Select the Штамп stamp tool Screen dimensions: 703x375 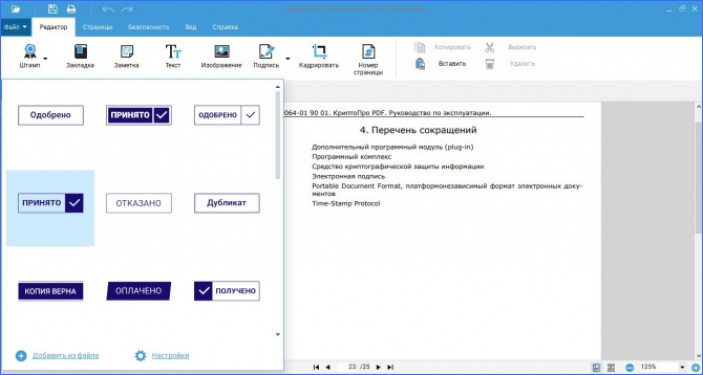(30, 56)
